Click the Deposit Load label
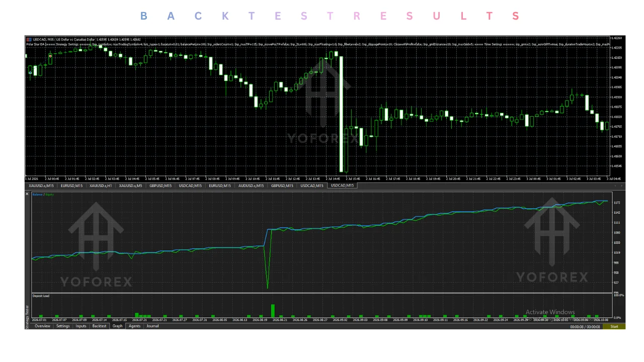The image size is (644, 362). (x=41, y=296)
